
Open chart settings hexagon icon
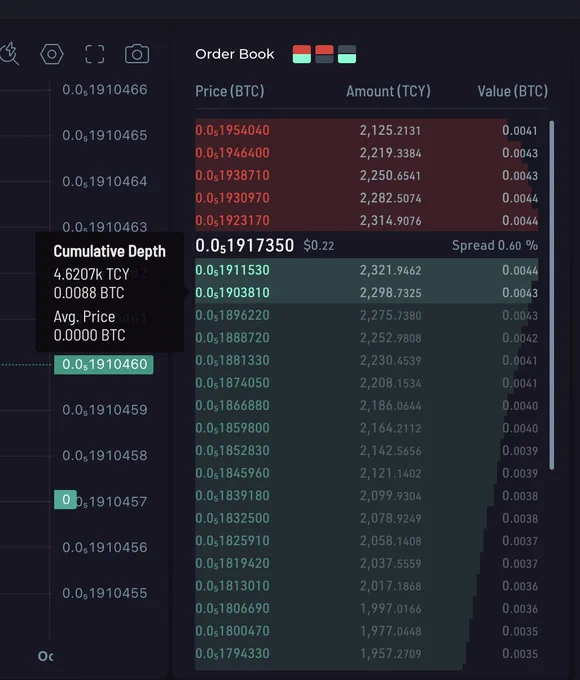(x=52, y=54)
